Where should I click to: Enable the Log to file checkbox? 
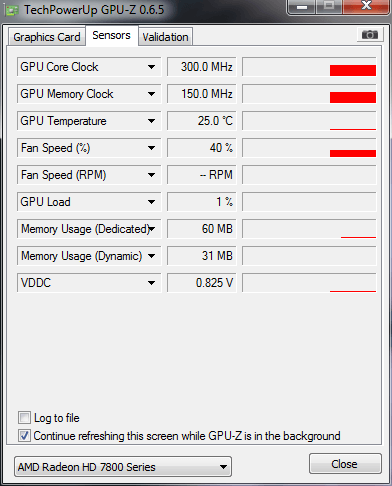click(24, 418)
